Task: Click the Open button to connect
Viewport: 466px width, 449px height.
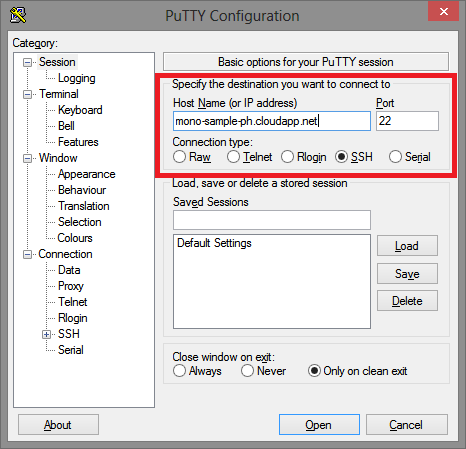Action: (x=319, y=425)
